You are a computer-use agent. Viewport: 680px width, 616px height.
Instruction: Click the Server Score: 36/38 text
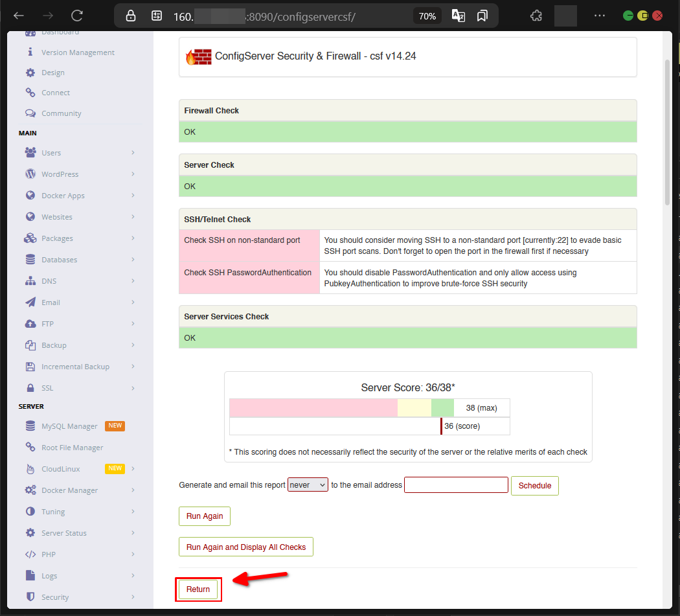pos(407,387)
